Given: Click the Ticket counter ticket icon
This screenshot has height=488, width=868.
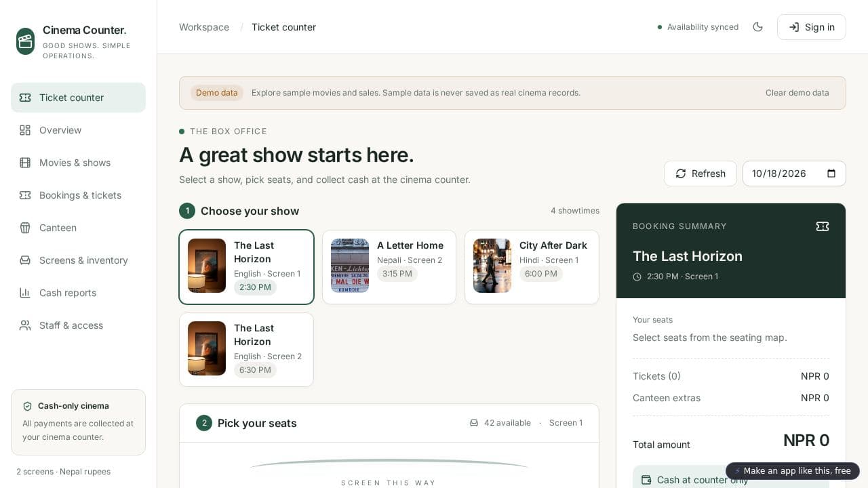Looking at the screenshot, I should (25, 98).
